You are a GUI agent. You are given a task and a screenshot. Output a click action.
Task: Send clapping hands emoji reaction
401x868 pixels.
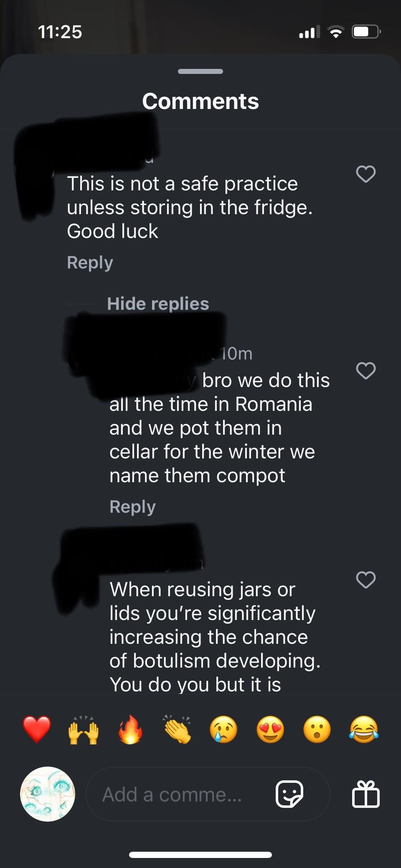[x=177, y=729]
